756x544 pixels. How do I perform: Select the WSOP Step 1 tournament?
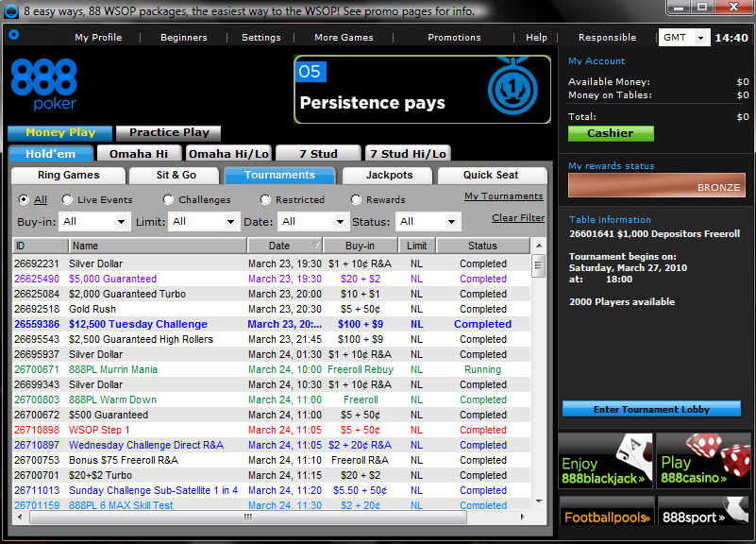(272, 430)
